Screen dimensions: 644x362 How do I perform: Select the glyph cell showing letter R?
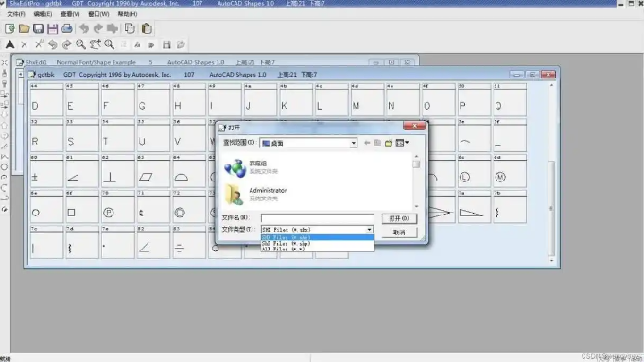pyautogui.click(x=46, y=136)
